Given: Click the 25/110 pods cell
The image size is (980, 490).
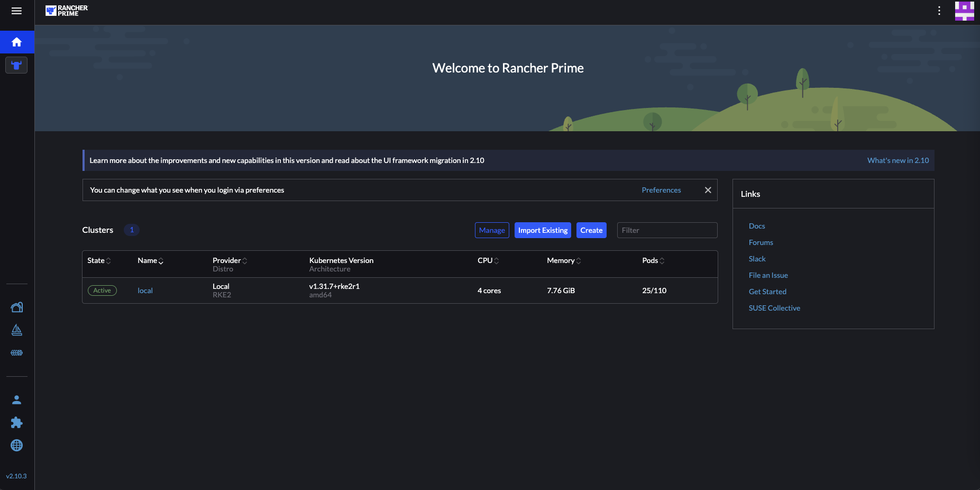Looking at the screenshot, I should (654, 291).
